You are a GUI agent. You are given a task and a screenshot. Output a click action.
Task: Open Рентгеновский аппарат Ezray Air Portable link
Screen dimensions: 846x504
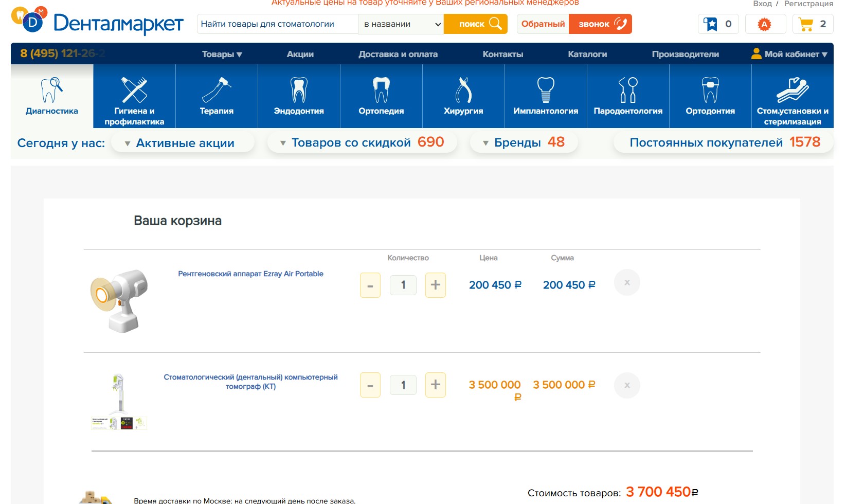[250, 274]
